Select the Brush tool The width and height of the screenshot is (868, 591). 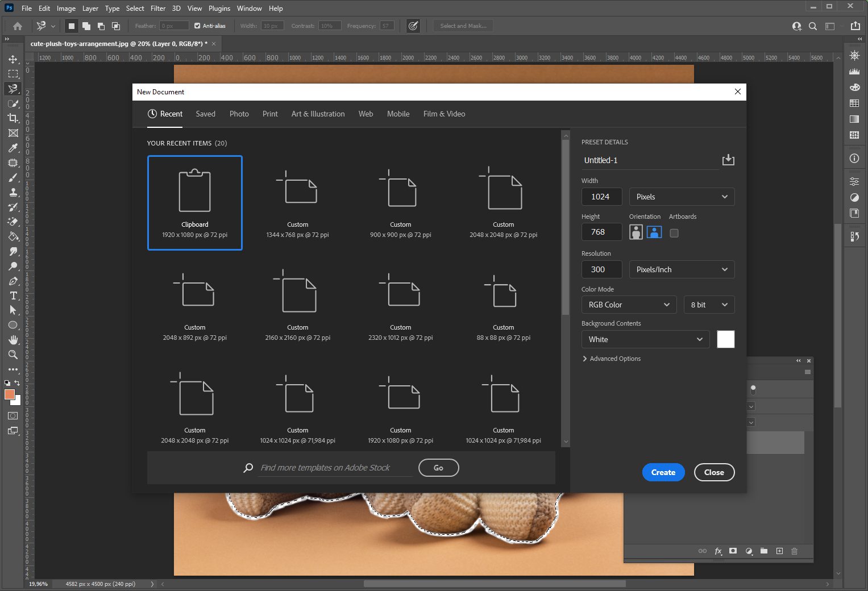click(13, 177)
